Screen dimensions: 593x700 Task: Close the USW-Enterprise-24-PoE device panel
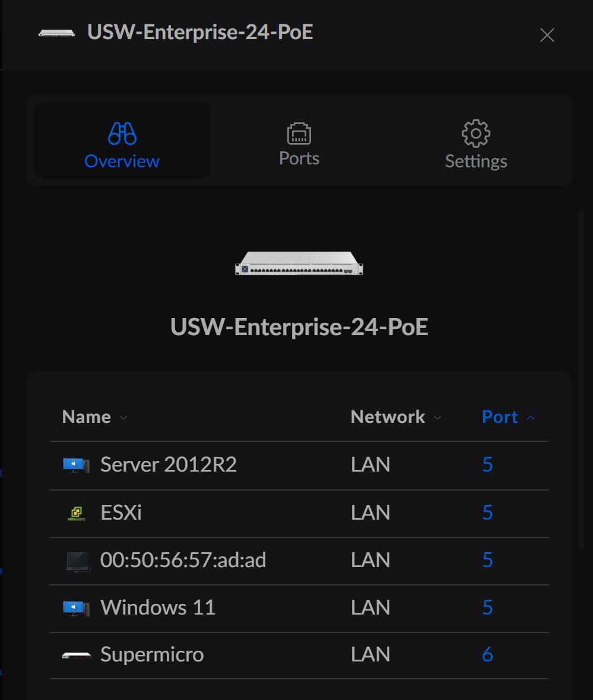547,35
